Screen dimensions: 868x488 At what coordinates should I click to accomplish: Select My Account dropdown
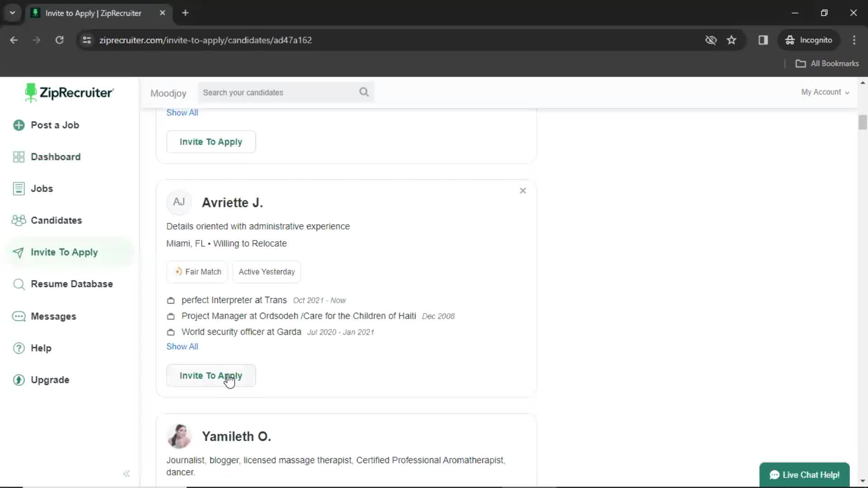[x=825, y=92]
